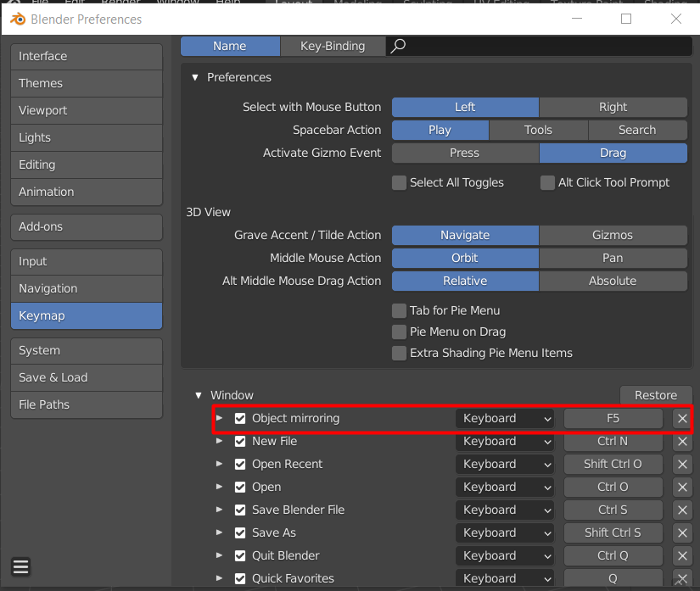
Task: Open the Save & Load tab
Action: point(87,378)
